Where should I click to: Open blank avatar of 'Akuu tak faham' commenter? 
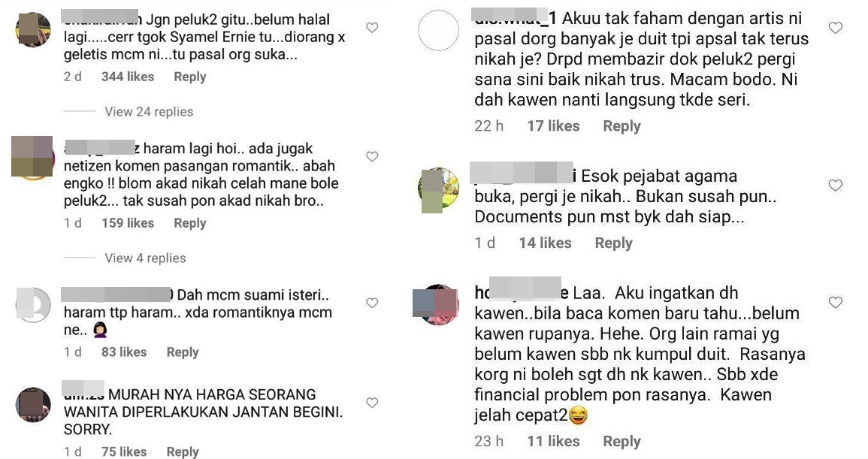point(438,31)
